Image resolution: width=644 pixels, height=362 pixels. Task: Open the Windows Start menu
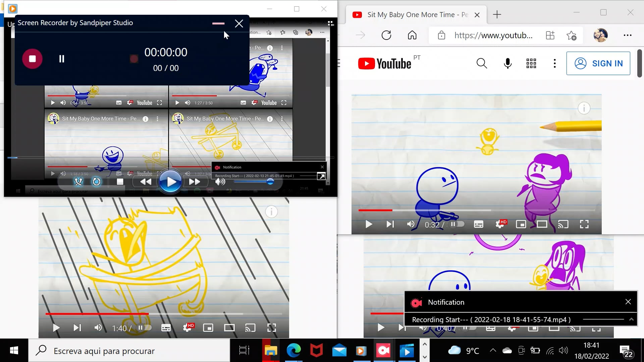13,351
